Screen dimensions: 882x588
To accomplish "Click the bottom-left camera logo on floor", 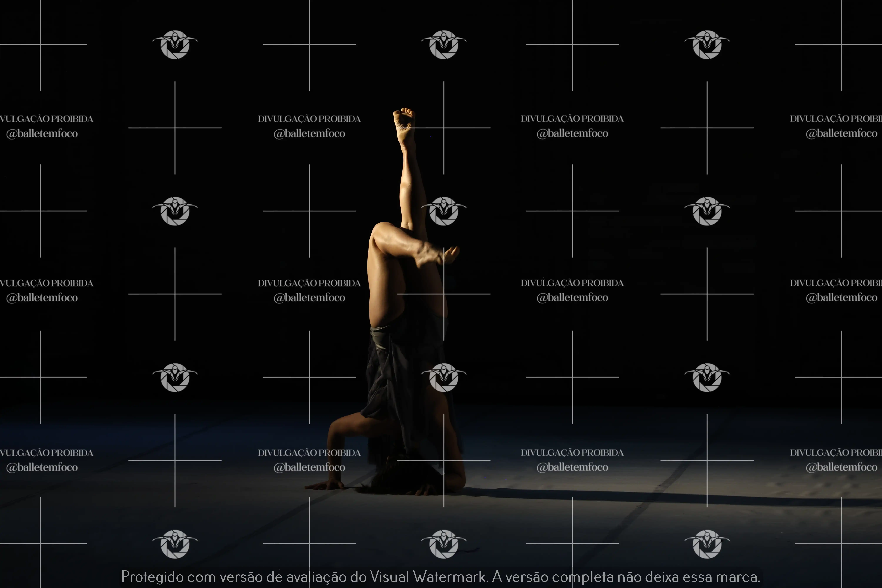I will pos(175,544).
